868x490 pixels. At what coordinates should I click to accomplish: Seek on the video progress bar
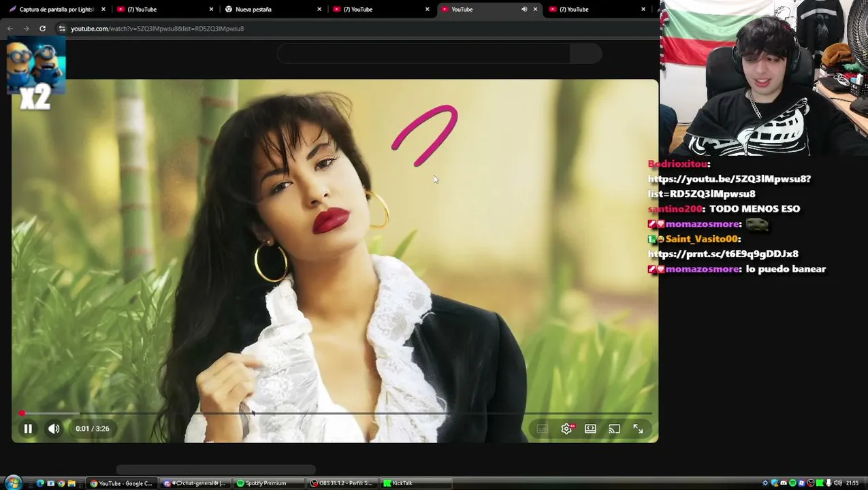336,413
